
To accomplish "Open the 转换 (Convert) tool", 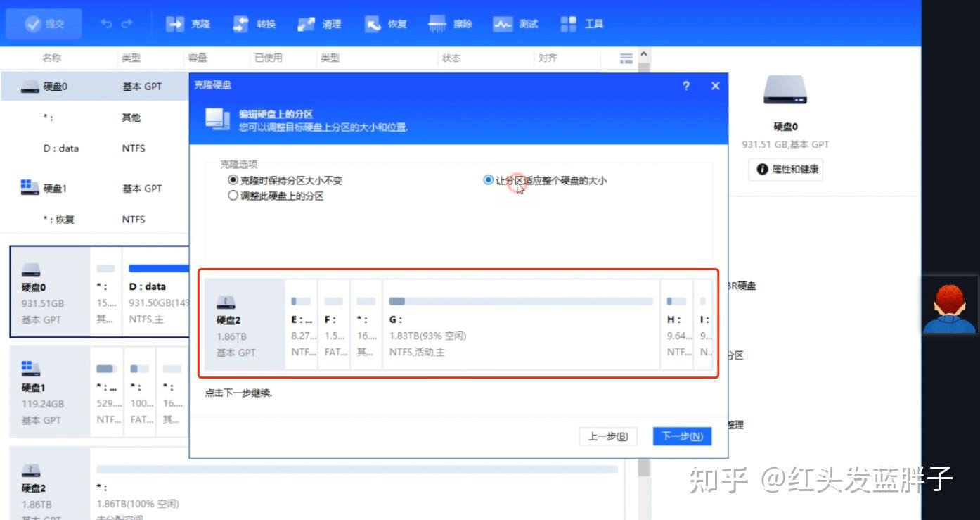I will pyautogui.click(x=253, y=23).
